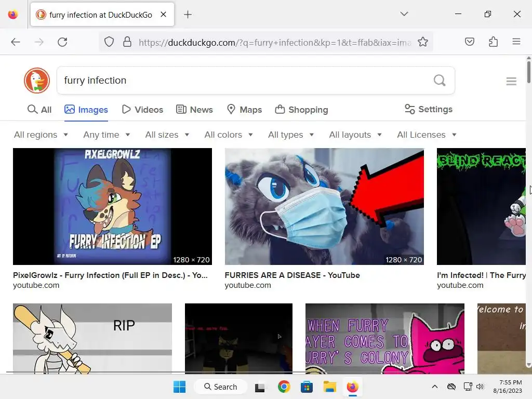Open the PixelGrowlz Furry Infection EP thumbnail
Viewport: 532px width, 399px height.
point(112,206)
